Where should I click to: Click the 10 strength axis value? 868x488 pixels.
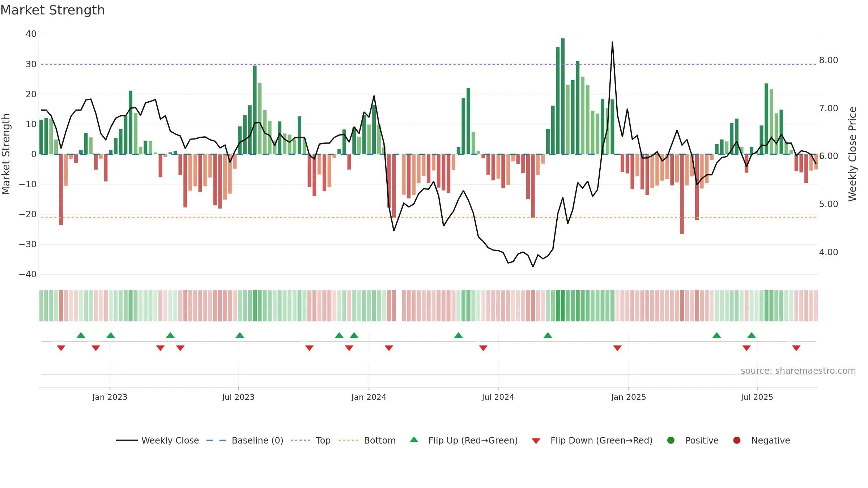tap(31, 124)
